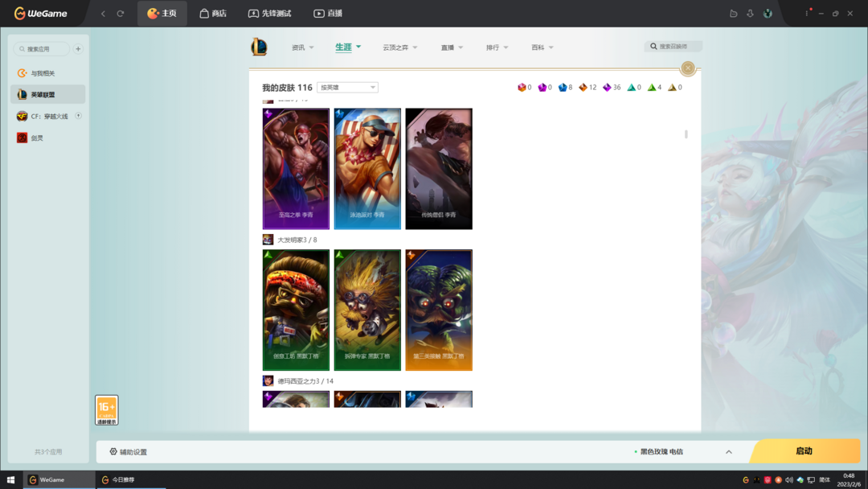Expand the server list chevron
Screen dimensions: 868x489
coord(728,452)
